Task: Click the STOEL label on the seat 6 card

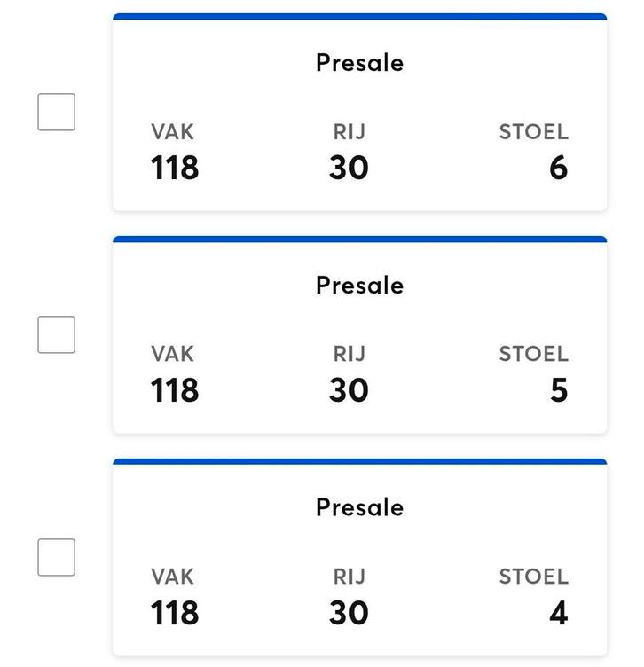Action: point(533,132)
